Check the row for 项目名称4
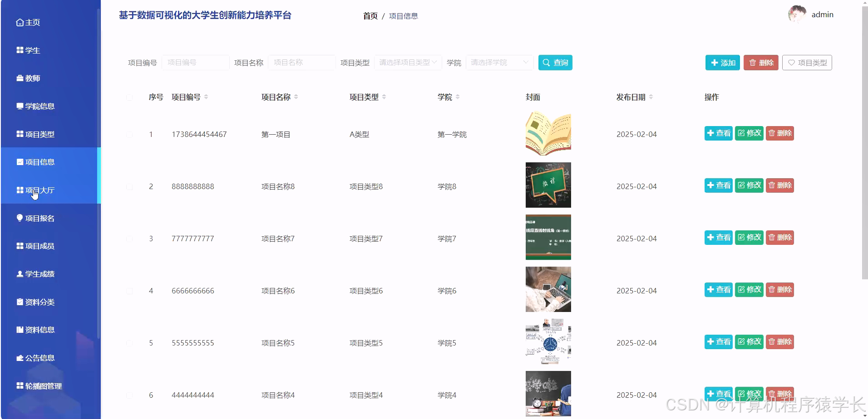 (x=129, y=395)
